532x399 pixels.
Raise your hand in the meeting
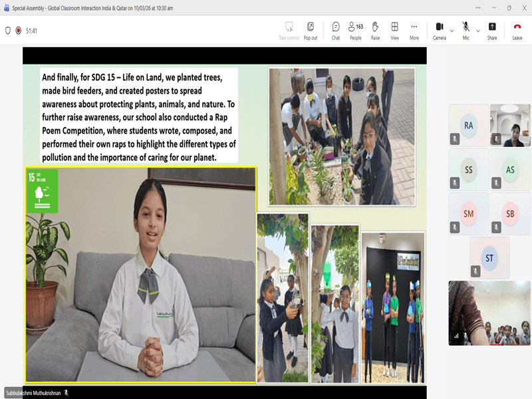(x=375, y=30)
